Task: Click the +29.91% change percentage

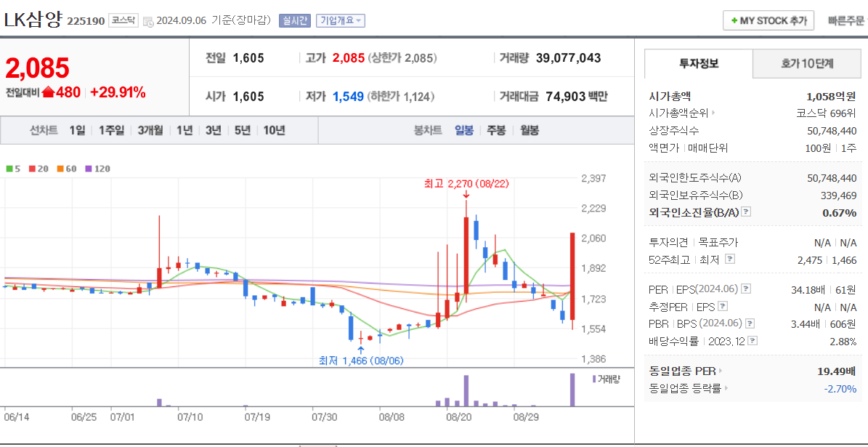Action: tap(118, 92)
